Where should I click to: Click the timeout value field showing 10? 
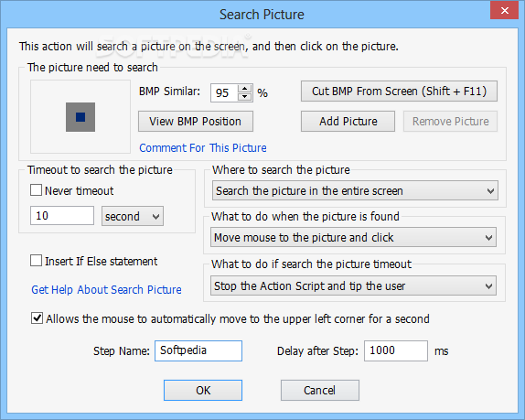click(62, 216)
